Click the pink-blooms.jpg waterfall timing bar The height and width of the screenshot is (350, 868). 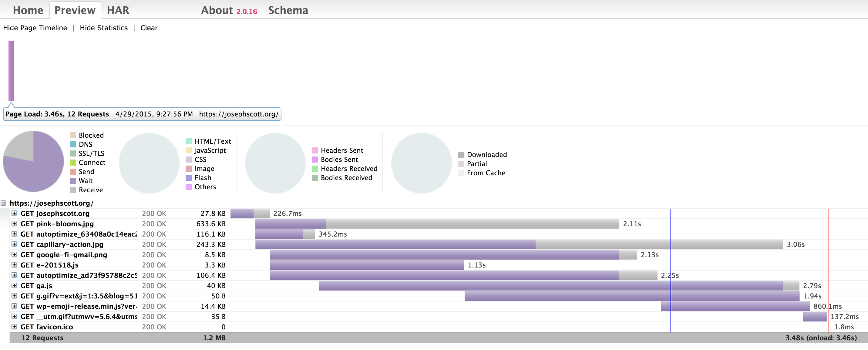pyautogui.click(x=437, y=224)
